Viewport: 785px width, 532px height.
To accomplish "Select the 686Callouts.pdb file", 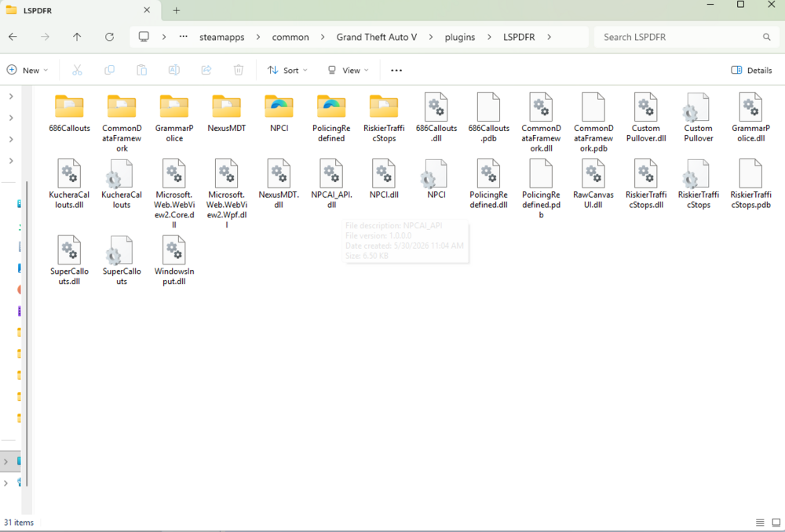I will pyautogui.click(x=488, y=118).
